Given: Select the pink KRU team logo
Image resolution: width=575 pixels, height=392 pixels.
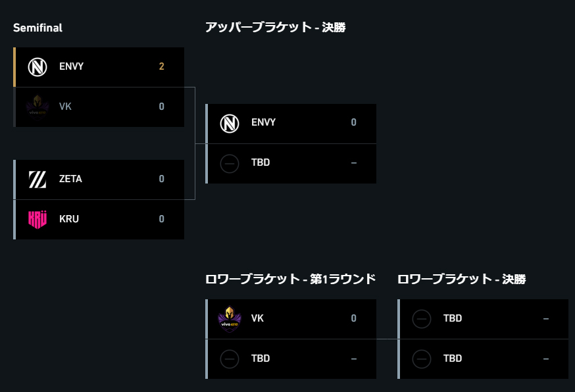Looking at the screenshot, I should [37, 219].
